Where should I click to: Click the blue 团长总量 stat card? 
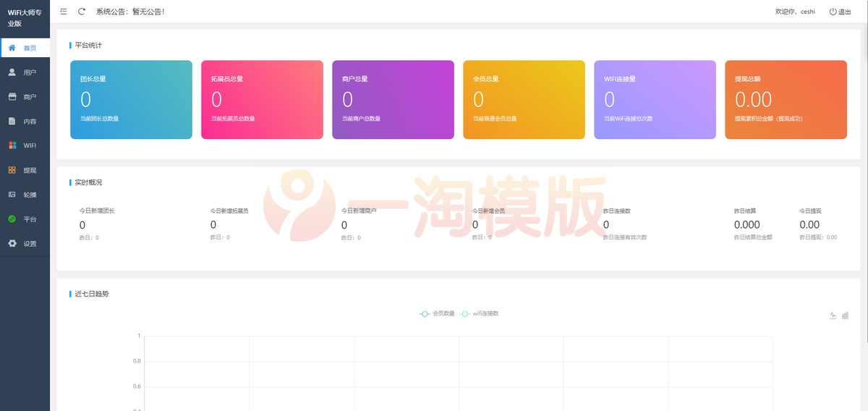131,99
